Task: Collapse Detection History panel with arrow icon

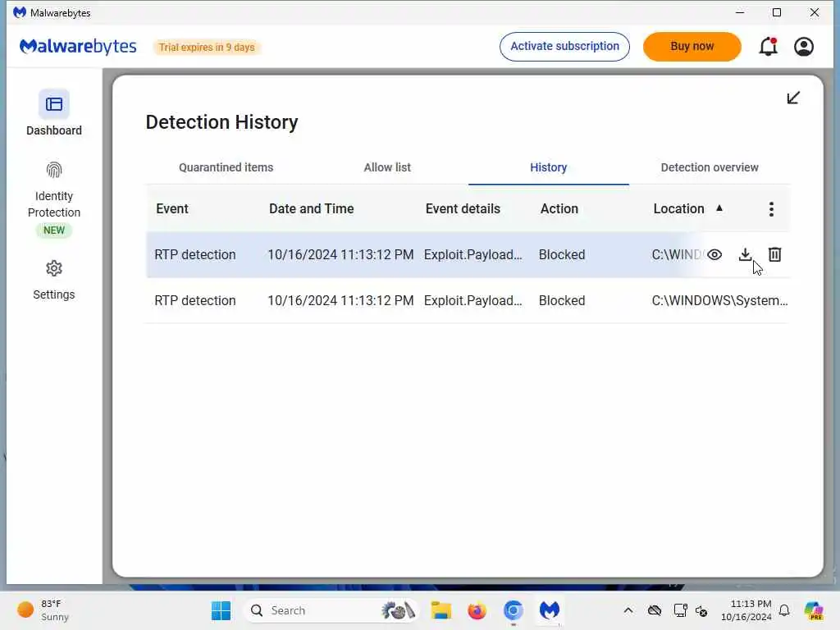Action: (x=793, y=98)
